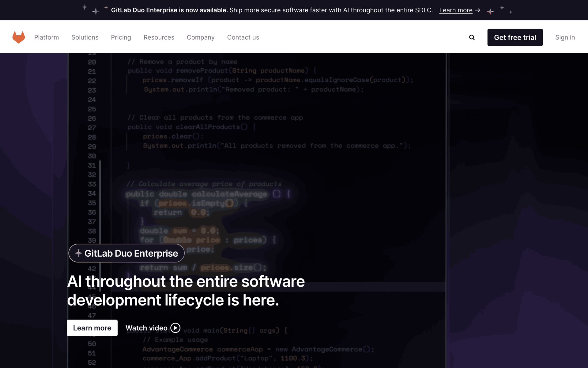Click the Sign in link

[x=565, y=37]
